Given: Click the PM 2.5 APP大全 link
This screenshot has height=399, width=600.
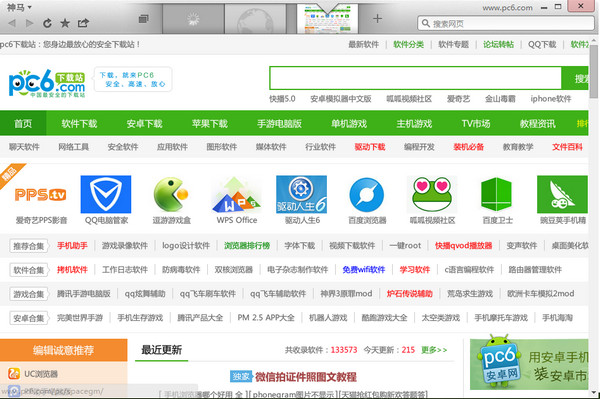Looking at the screenshot, I should click(266, 318).
